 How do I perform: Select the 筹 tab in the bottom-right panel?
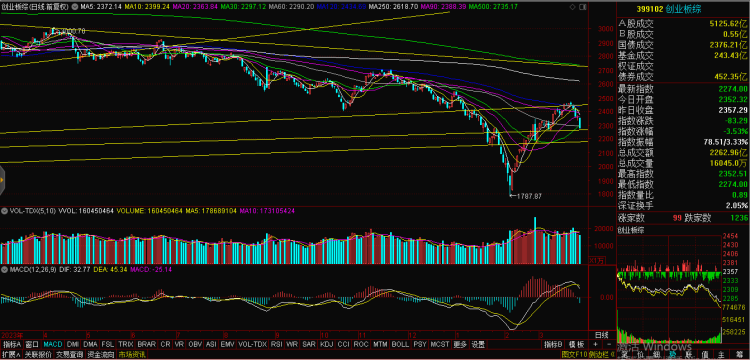(739, 355)
